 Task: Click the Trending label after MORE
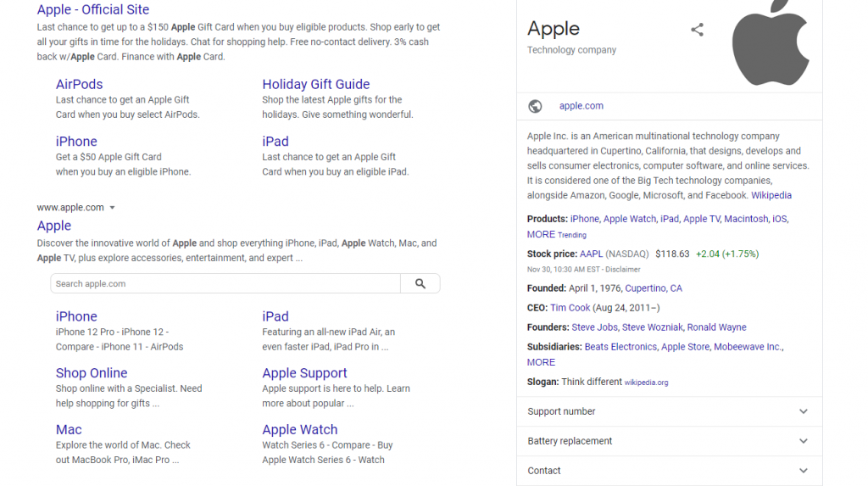572,235
